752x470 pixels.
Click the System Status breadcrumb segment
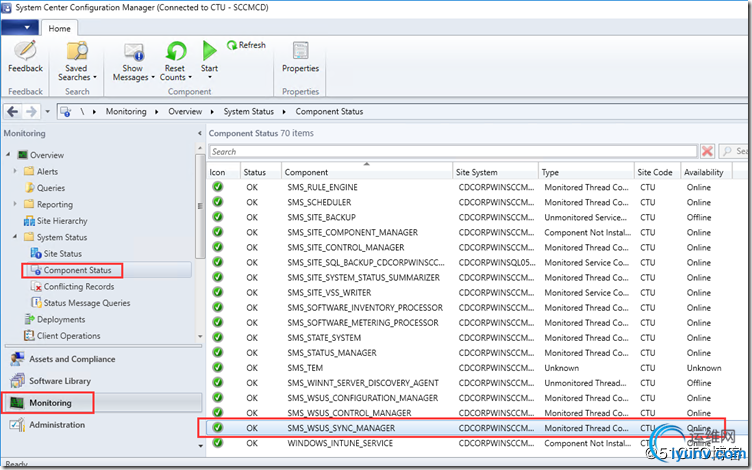[248, 111]
